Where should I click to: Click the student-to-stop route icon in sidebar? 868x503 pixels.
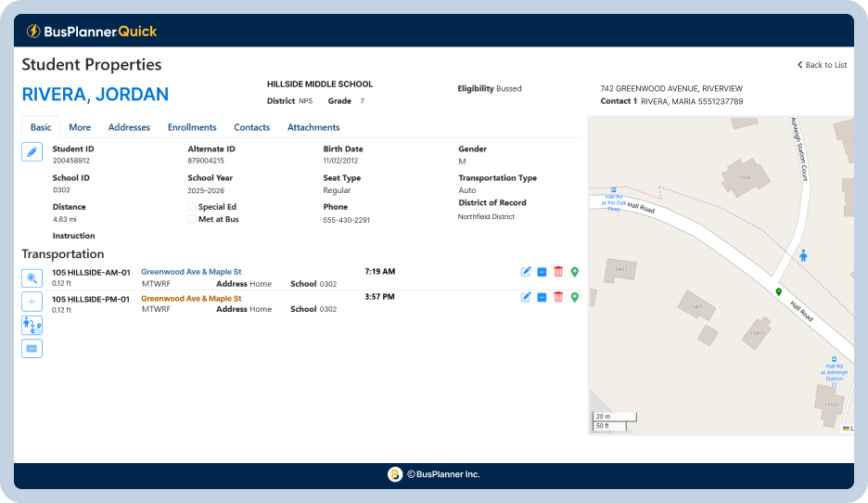(x=32, y=325)
